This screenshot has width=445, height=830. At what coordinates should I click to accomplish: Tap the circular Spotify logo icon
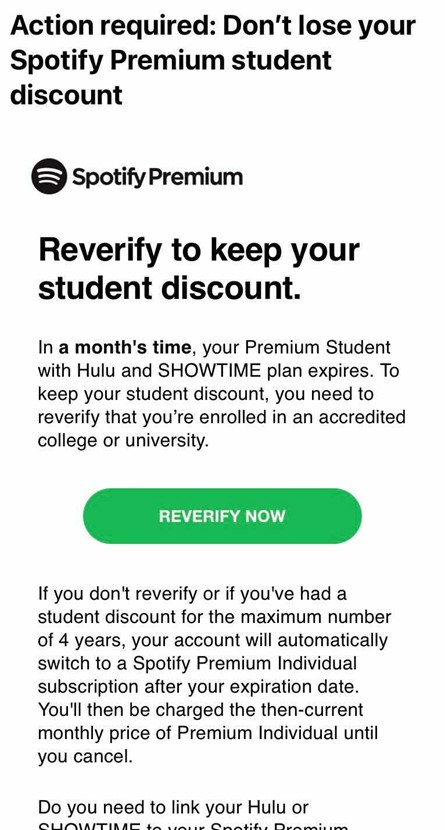point(49,176)
